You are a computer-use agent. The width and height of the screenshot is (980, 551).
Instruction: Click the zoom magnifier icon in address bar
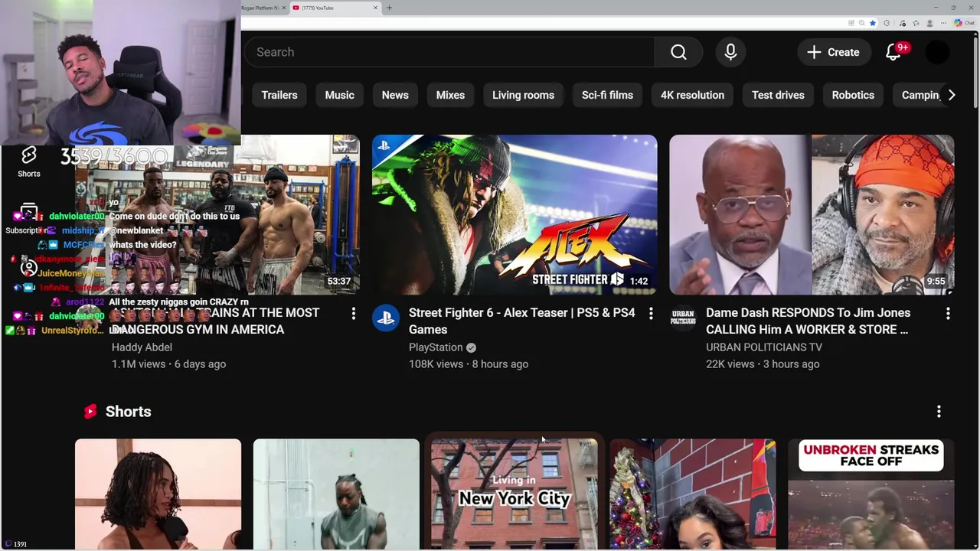(861, 23)
